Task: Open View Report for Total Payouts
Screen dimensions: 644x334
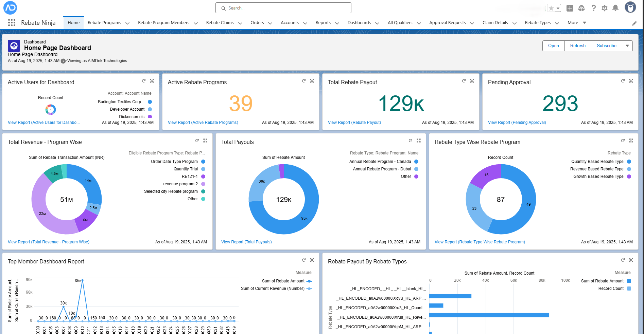Action: (x=246, y=242)
